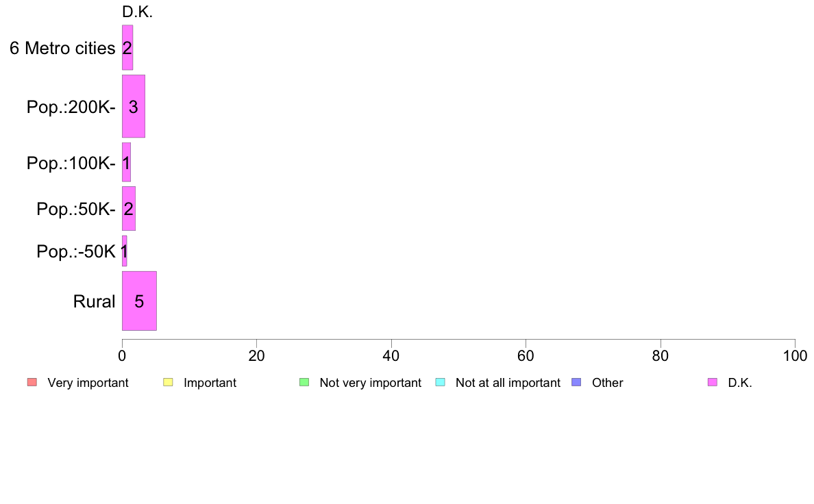Screen dimensions: 814x504
Task: Click the 100 tick on the x-axis
Action: (795, 355)
